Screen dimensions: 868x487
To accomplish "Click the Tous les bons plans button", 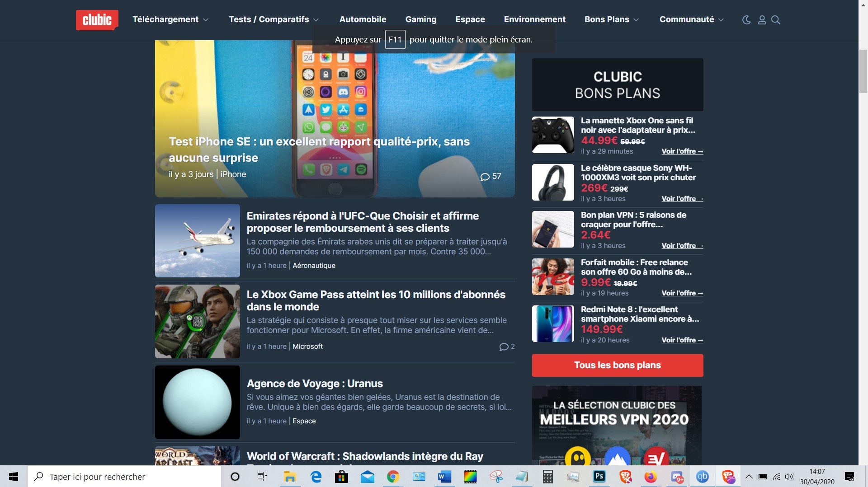I will click(x=617, y=365).
